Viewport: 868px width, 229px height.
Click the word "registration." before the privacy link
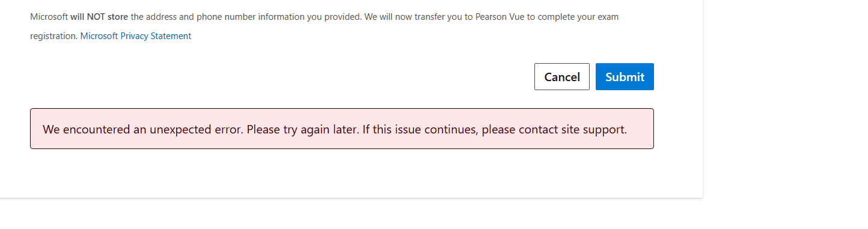point(54,36)
